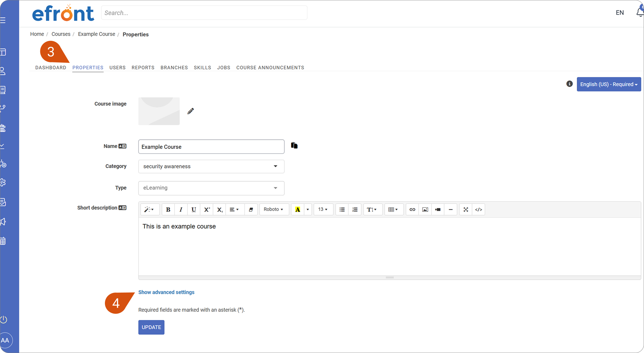644x353 pixels.
Task: Open the COURSE ANNOUNCEMENTS tab
Action: [x=270, y=68]
